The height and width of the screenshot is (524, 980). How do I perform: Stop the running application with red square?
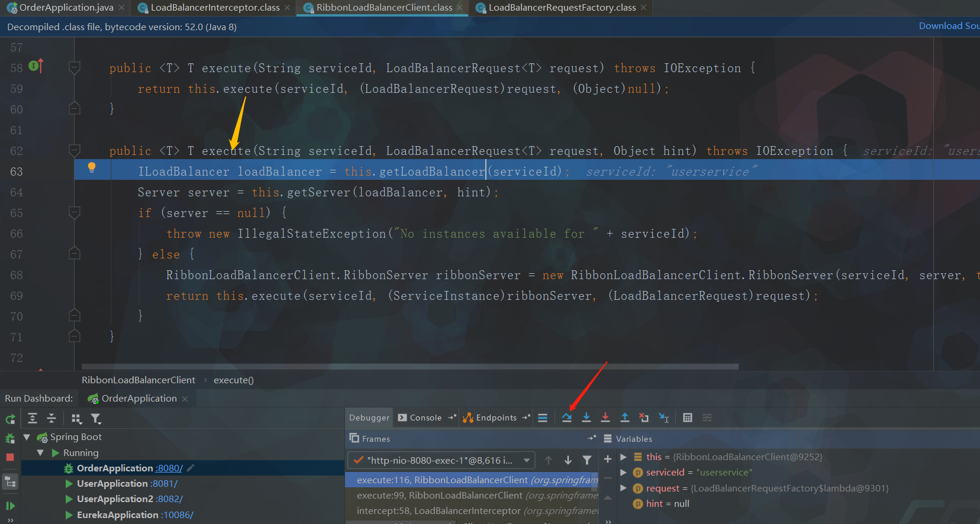(10, 457)
